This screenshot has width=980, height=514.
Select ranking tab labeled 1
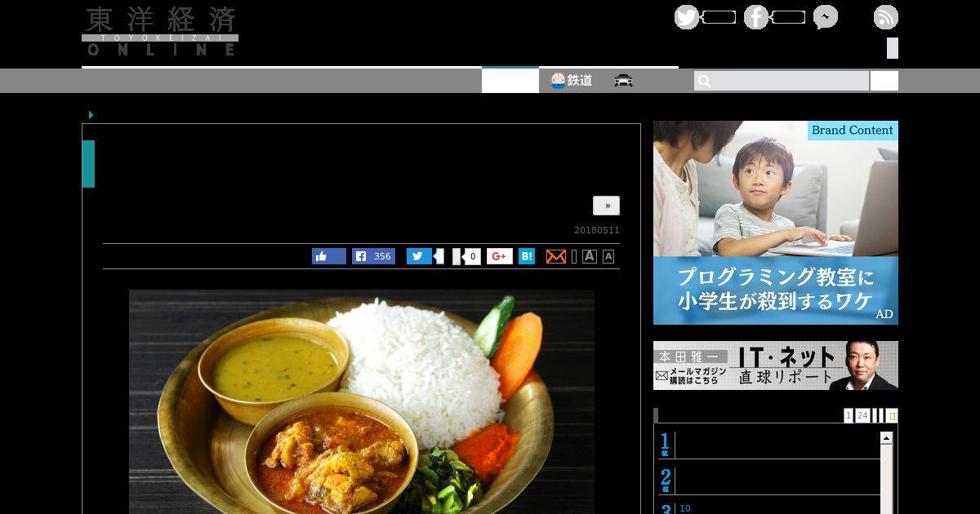click(x=849, y=415)
